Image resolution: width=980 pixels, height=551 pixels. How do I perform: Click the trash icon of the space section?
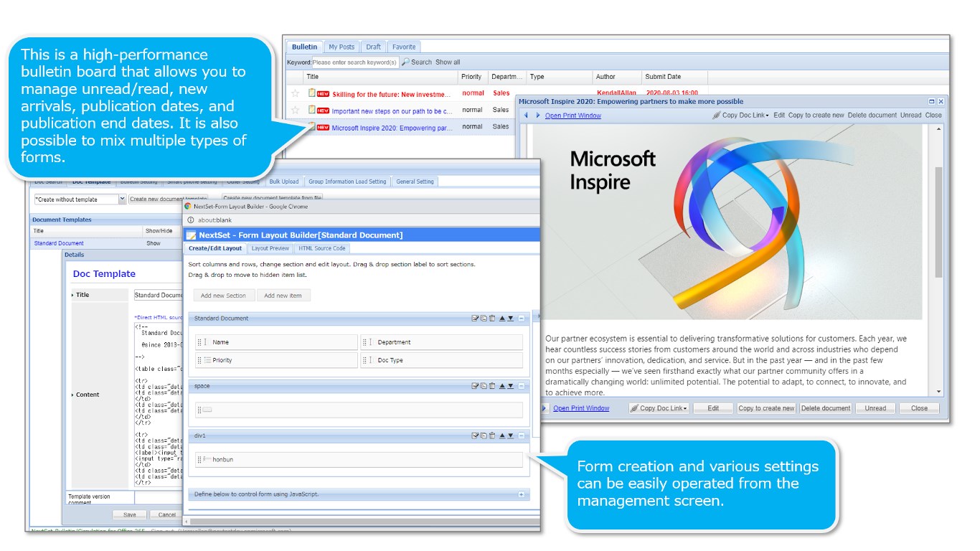coord(492,386)
